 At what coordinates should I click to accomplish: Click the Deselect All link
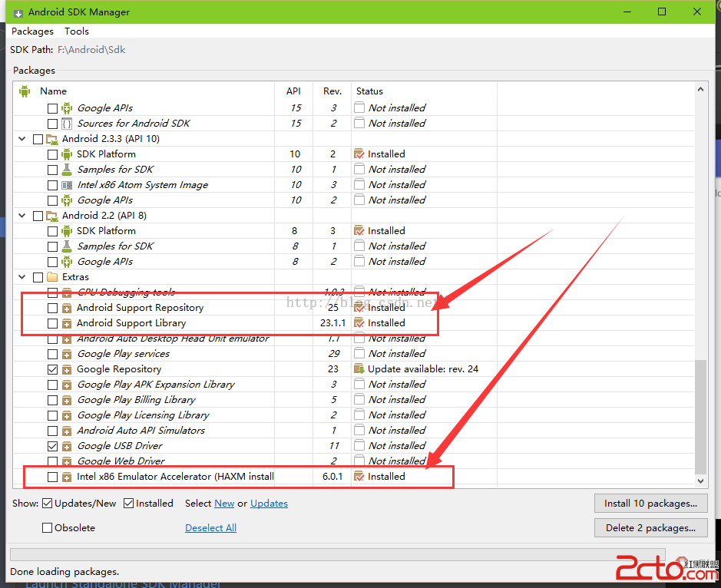point(210,528)
